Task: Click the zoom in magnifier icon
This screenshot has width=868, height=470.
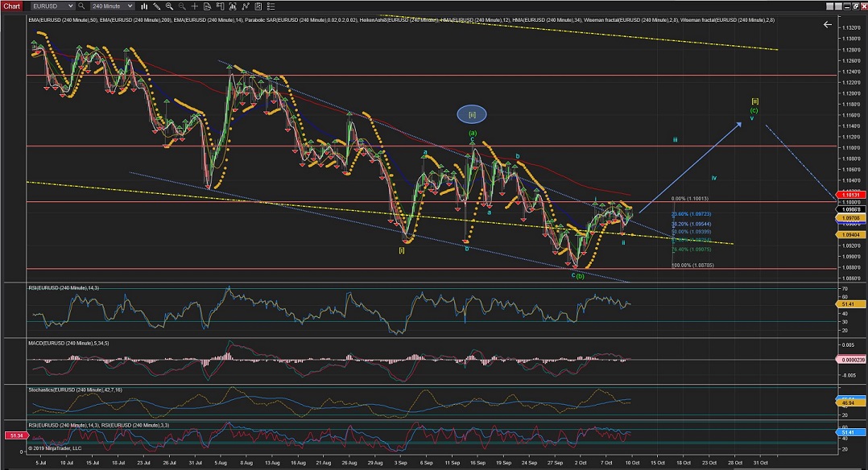Action: pos(169,6)
